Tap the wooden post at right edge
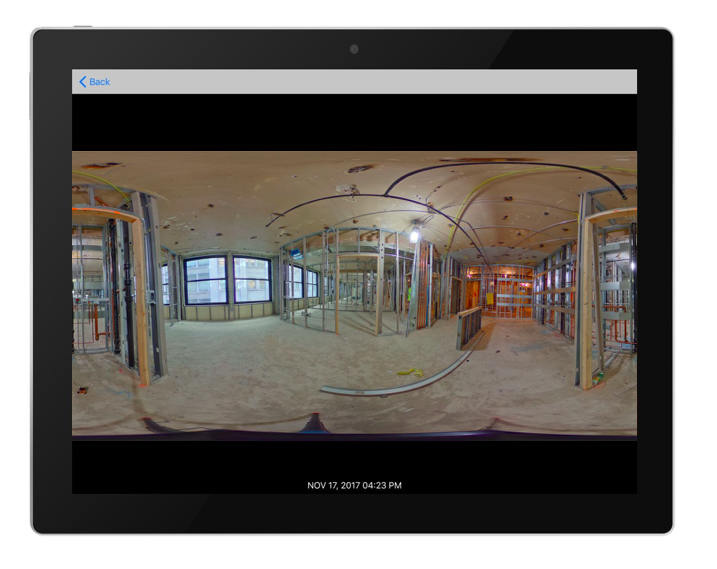The image size is (717, 569). 584,300
